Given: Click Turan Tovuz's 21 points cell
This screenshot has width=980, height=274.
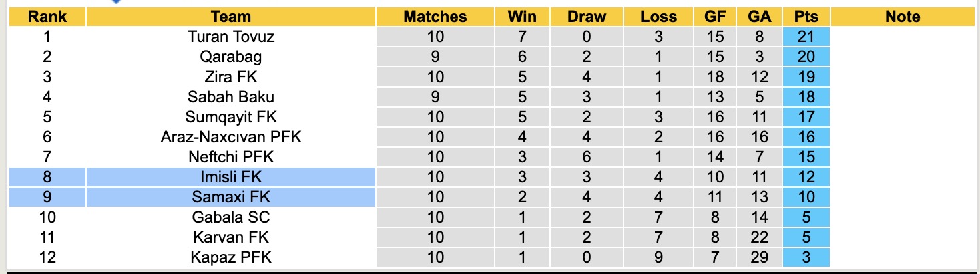Looking at the screenshot, I should pyautogui.click(x=806, y=37).
